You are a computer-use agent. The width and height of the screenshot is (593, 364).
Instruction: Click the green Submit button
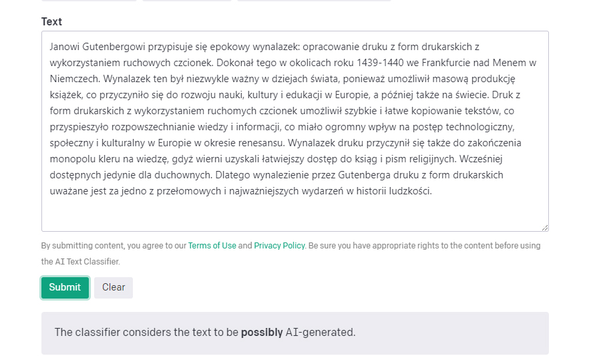(x=65, y=288)
